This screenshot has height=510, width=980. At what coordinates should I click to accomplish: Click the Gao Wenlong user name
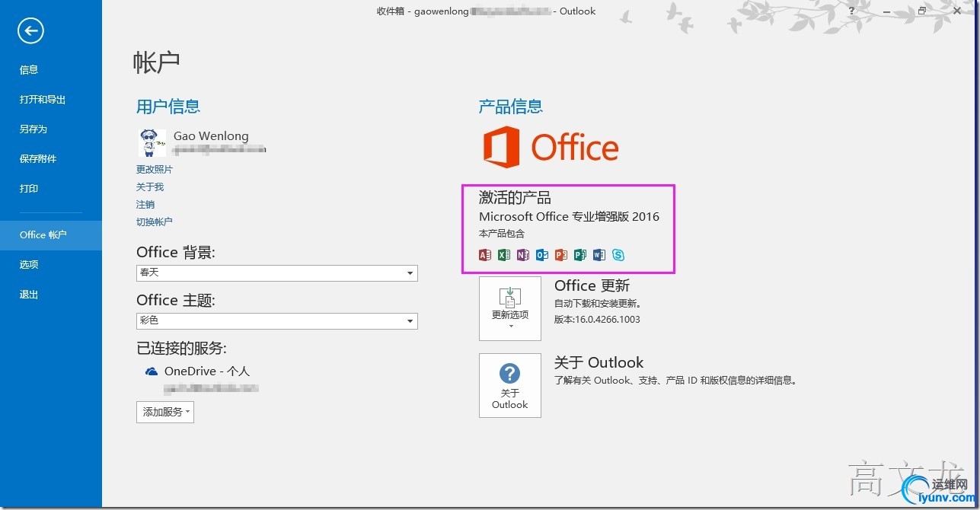point(211,136)
